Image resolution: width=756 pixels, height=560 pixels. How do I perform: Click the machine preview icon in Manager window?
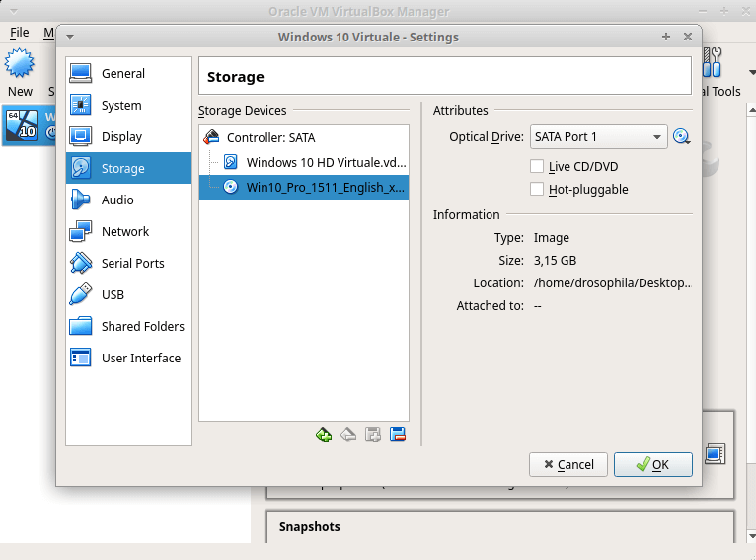(x=715, y=454)
